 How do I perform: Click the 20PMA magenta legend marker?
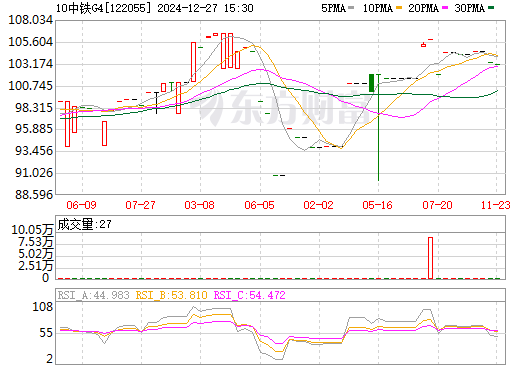[445, 8]
